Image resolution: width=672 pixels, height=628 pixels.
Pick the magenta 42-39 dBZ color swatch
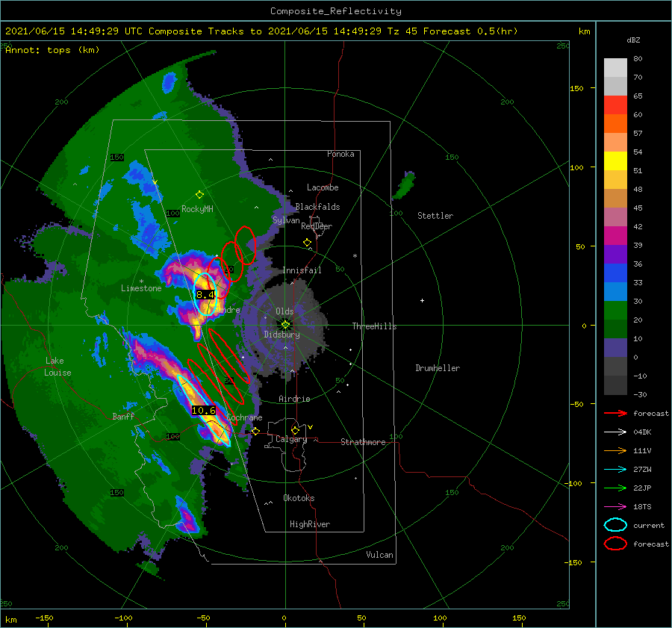point(615,236)
